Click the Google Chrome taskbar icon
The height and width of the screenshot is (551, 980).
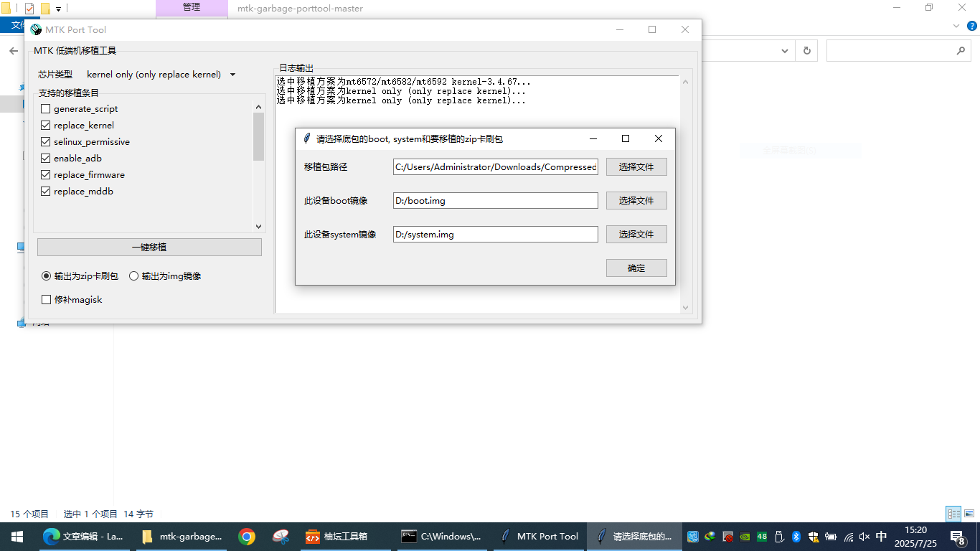[x=247, y=537]
